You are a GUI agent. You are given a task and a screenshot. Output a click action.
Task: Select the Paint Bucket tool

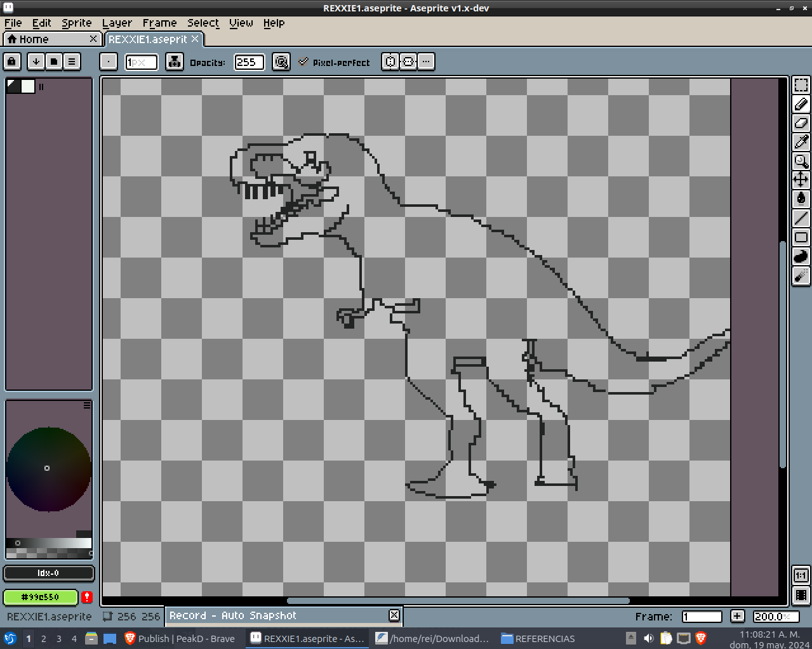pos(801,199)
